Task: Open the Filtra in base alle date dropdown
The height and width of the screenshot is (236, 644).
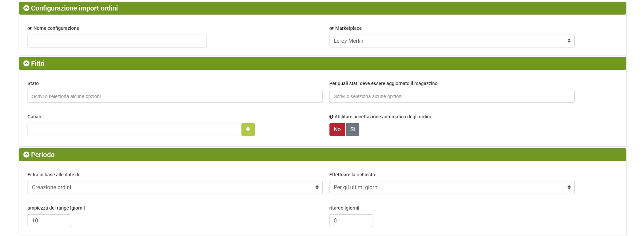Action: coord(175,188)
